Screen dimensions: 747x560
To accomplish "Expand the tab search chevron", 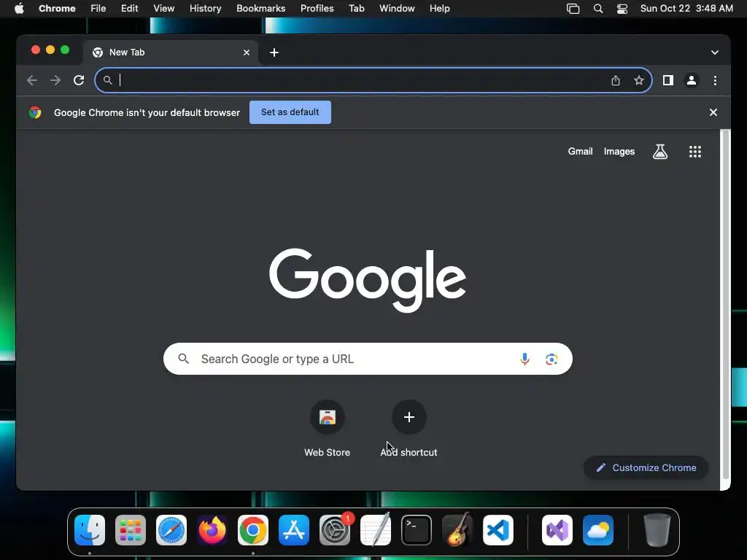I will 715,52.
